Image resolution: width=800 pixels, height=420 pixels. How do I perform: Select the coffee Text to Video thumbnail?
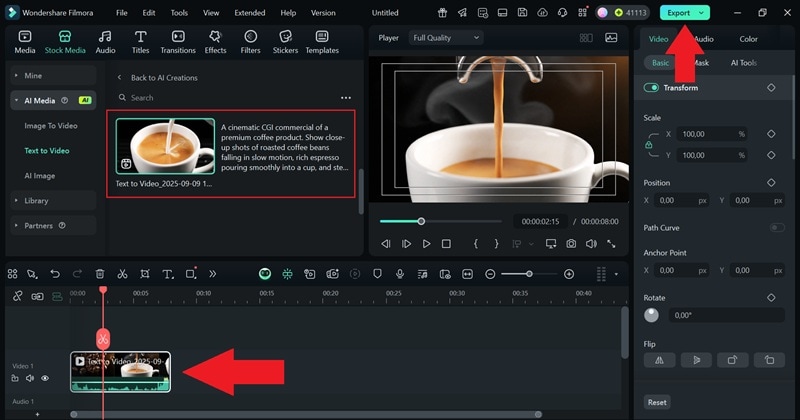point(165,146)
